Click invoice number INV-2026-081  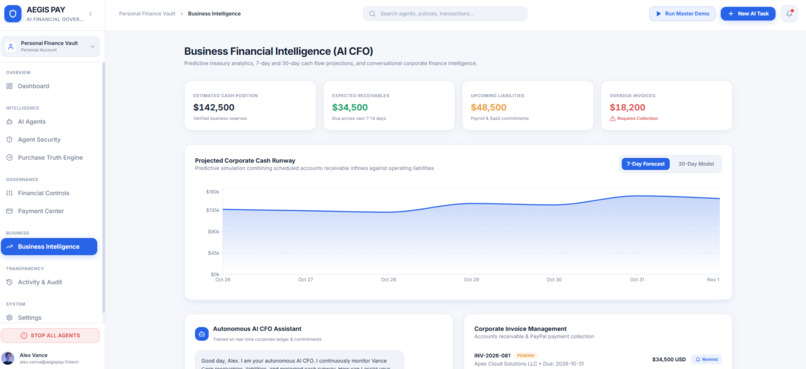coord(492,356)
